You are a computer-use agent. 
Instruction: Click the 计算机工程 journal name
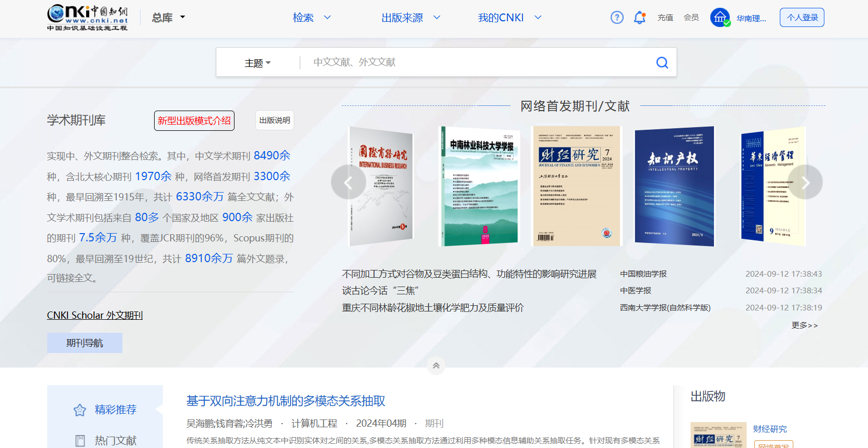[314, 424]
